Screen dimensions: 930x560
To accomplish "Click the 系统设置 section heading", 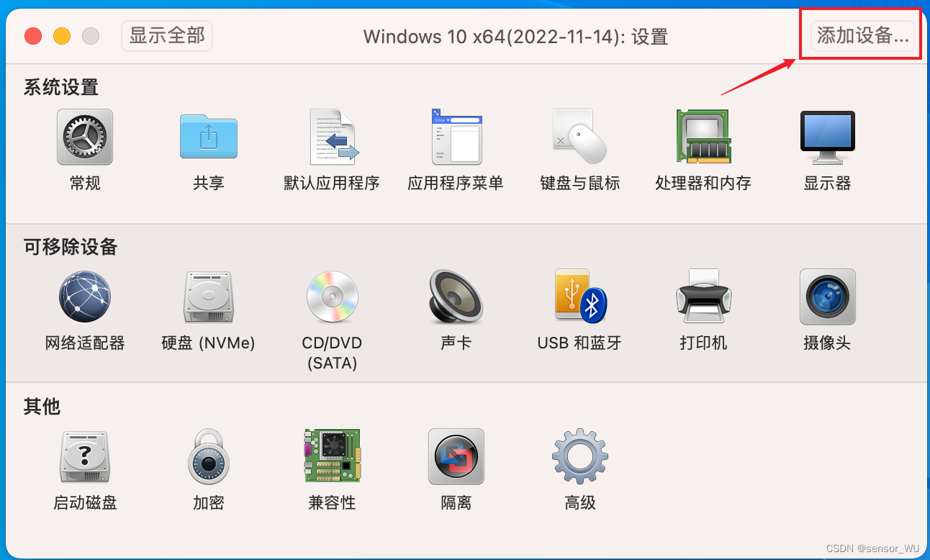I will point(61,88).
